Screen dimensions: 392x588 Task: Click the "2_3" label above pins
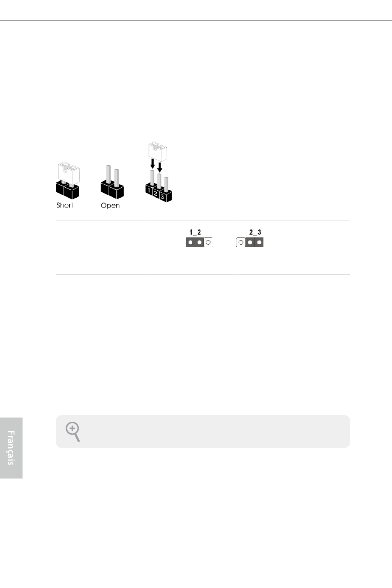pyautogui.click(x=255, y=233)
